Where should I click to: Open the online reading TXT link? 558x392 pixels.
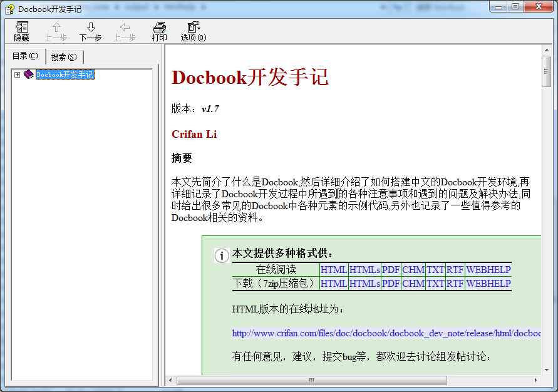[435, 270]
